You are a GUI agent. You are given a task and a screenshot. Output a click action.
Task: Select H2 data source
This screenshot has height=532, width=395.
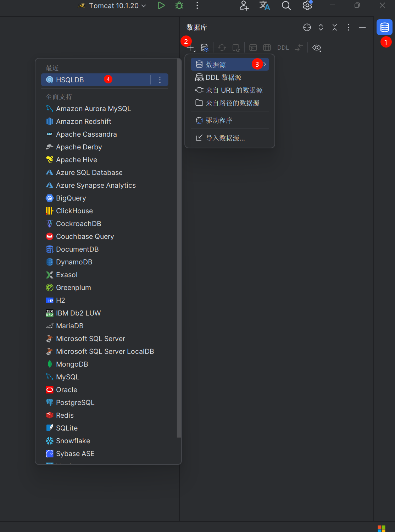coord(105,300)
